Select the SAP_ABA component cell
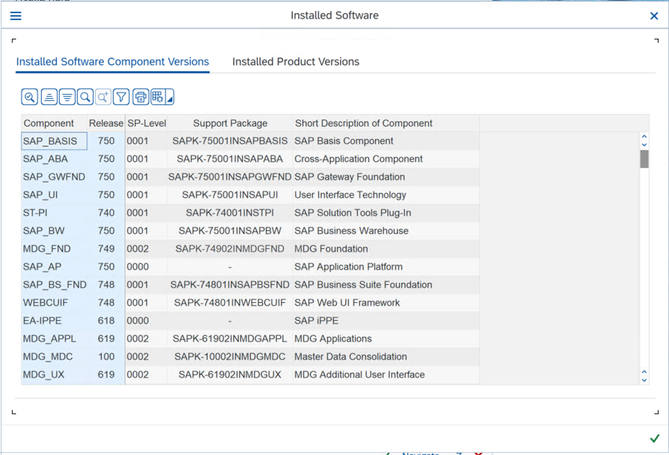This screenshot has width=669, height=455. [x=54, y=159]
